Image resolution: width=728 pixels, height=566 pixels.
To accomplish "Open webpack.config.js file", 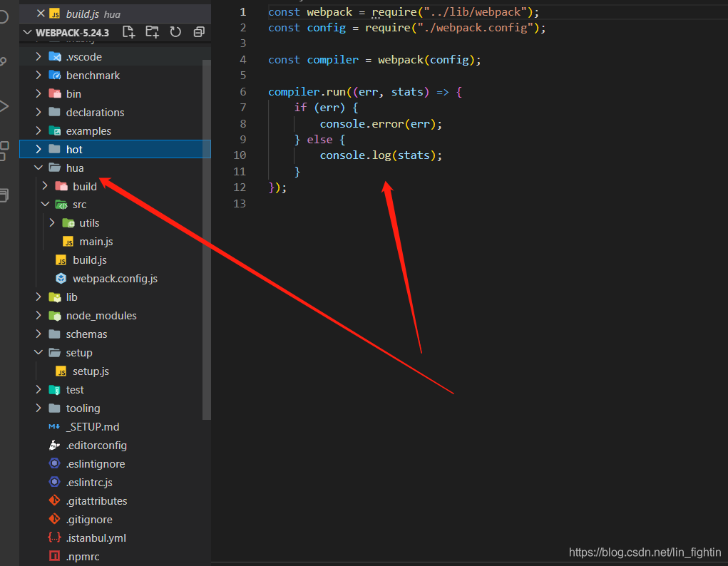I will 115,279.
